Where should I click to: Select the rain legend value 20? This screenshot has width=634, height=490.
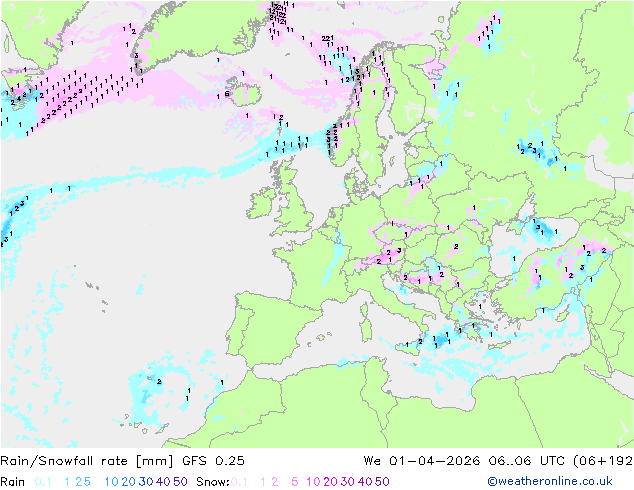click(129, 482)
